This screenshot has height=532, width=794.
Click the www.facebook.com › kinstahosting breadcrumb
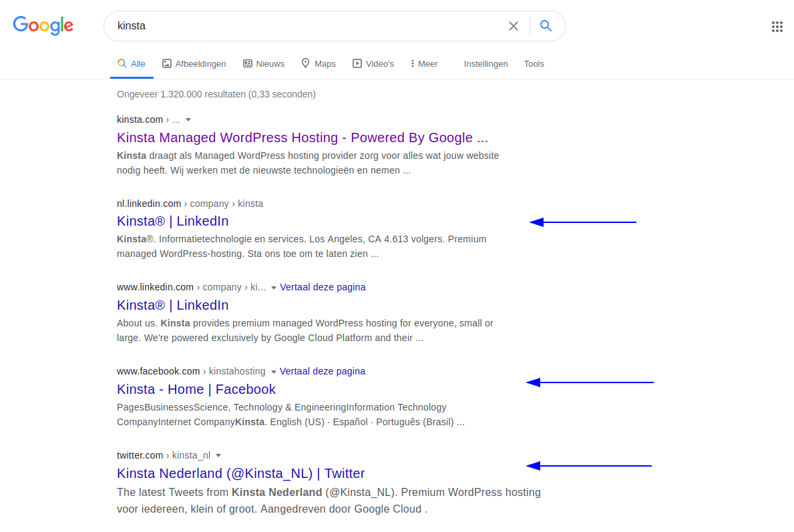pyautogui.click(x=191, y=371)
